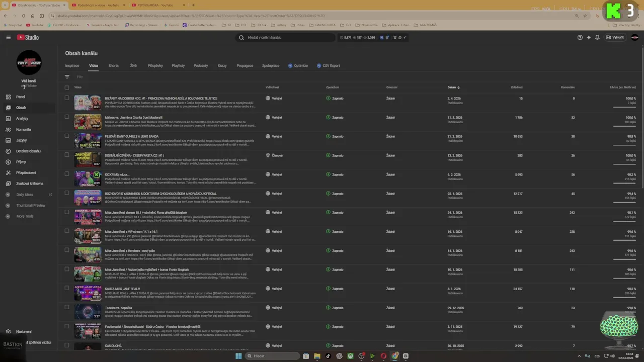Select checkbox for KICK?! Můj názor video
This screenshot has height=362, width=644.
click(66, 174)
